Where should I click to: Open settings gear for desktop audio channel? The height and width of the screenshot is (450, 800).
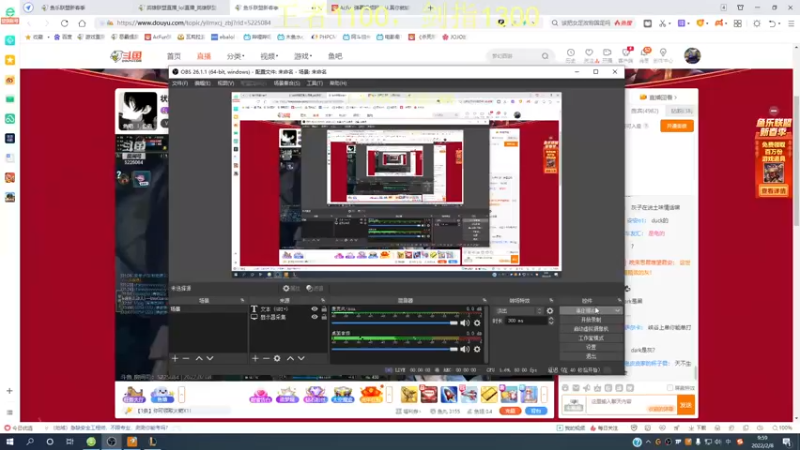[477, 349]
